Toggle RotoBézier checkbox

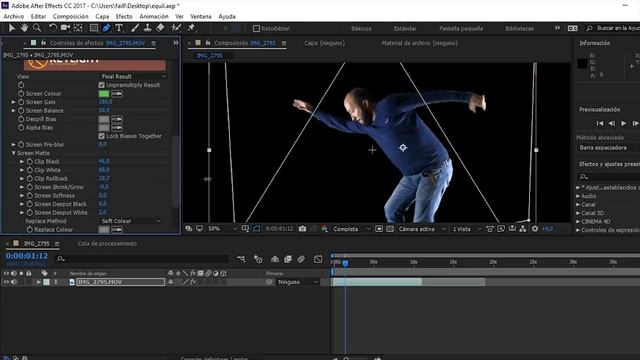click(256, 29)
